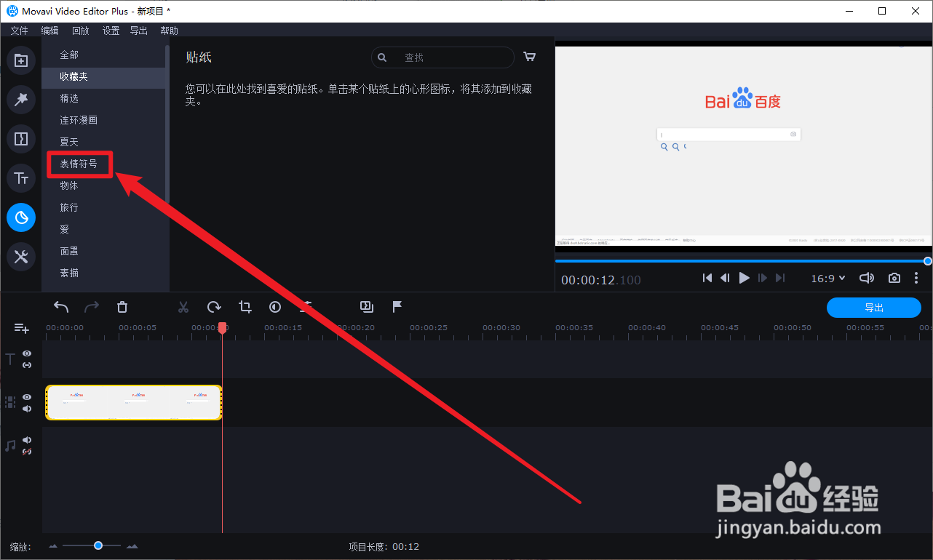933x560 pixels.
Task: Click the timeline zoom slider handle
Action: tap(98, 545)
